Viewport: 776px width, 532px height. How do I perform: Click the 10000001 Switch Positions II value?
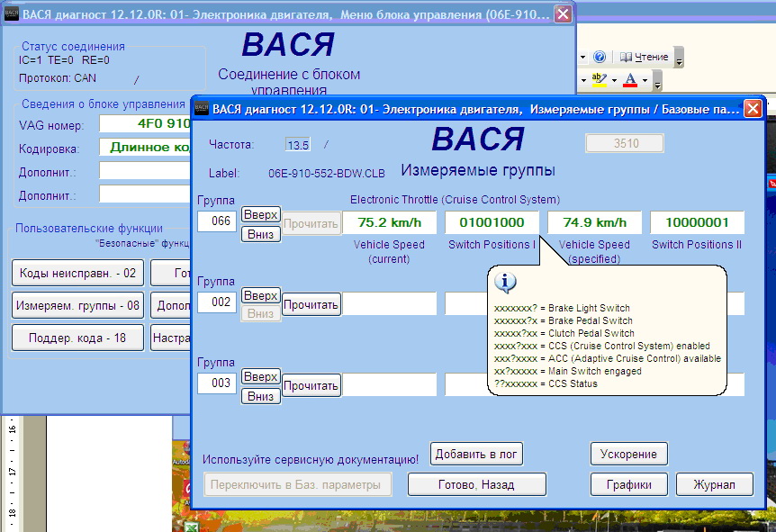697,222
